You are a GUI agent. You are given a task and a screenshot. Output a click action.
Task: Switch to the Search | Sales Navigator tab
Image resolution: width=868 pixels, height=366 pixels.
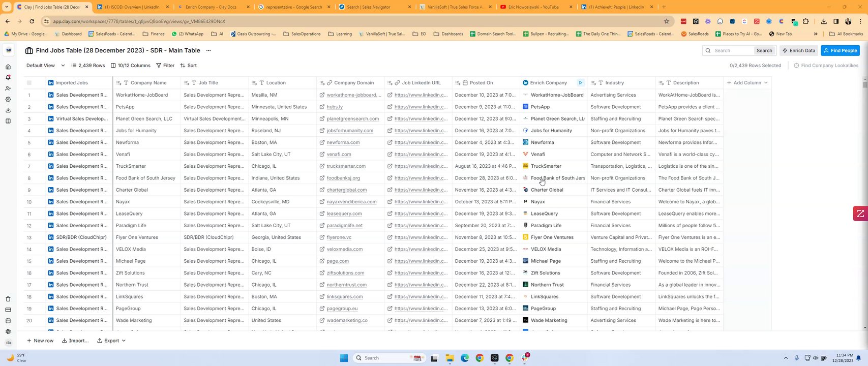coord(375,7)
